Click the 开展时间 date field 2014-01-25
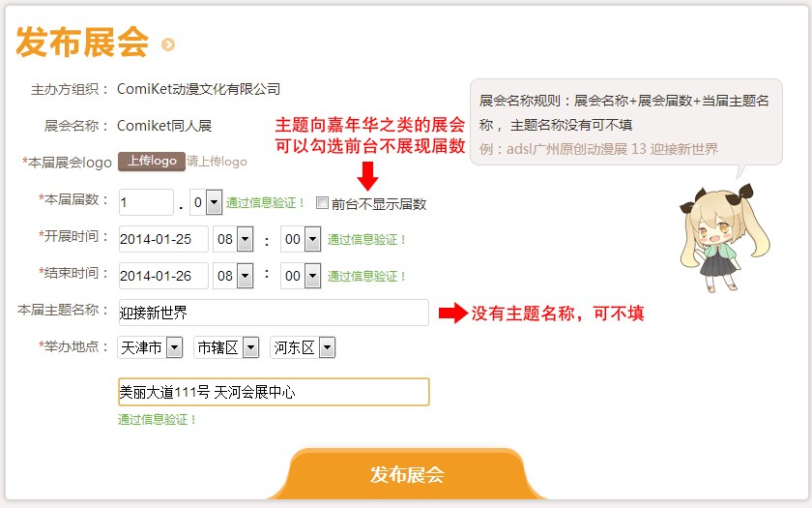Screen dimensions: 812x508 click(163, 239)
